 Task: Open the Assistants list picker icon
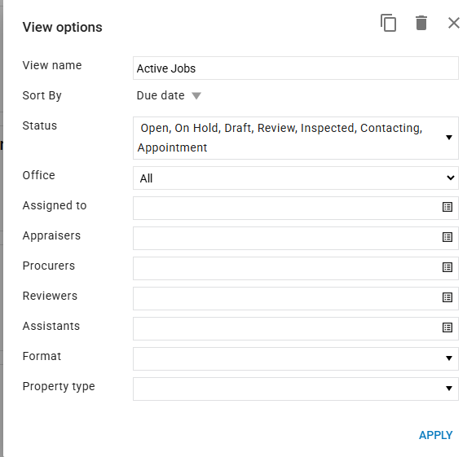447,327
